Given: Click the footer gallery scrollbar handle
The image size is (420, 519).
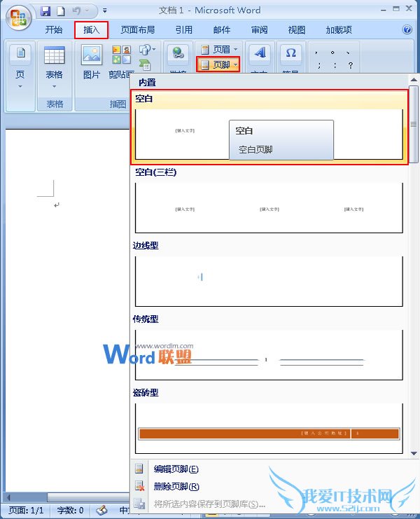Looking at the screenshot, I should (x=414, y=125).
